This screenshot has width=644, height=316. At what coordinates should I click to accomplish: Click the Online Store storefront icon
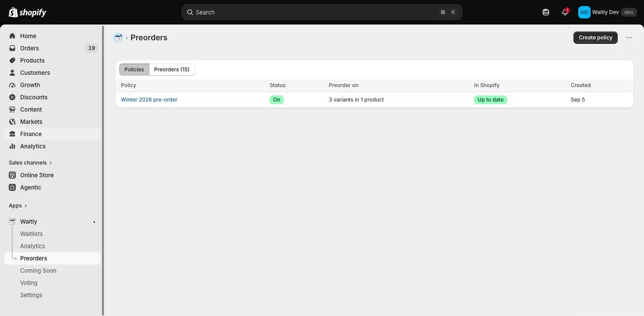click(x=12, y=175)
